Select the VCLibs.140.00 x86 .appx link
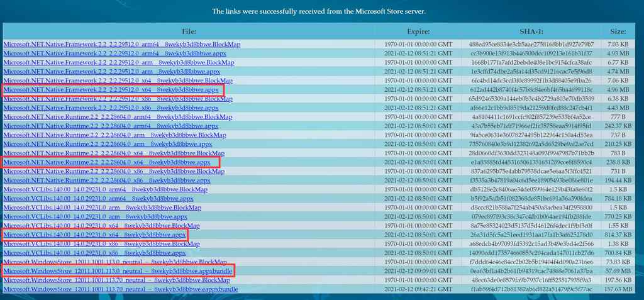Screen dimensions: 644x300 click(x=94, y=253)
